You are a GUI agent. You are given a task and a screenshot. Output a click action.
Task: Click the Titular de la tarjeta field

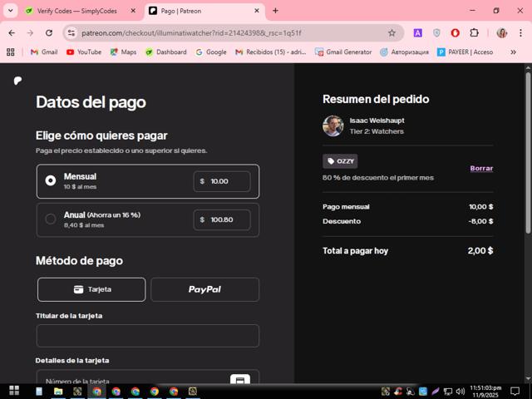(x=148, y=336)
